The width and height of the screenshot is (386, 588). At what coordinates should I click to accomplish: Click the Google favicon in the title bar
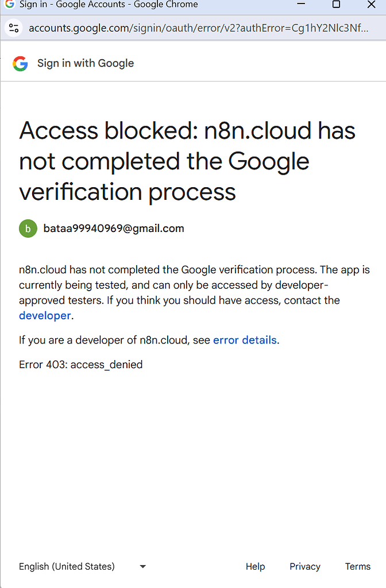pos(8,5)
